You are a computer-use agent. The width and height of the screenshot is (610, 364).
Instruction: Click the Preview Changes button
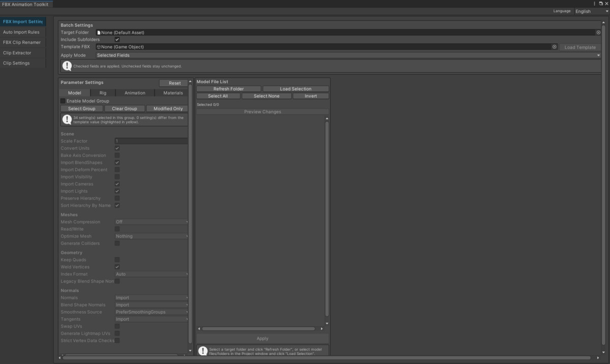[x=263, y=112]
